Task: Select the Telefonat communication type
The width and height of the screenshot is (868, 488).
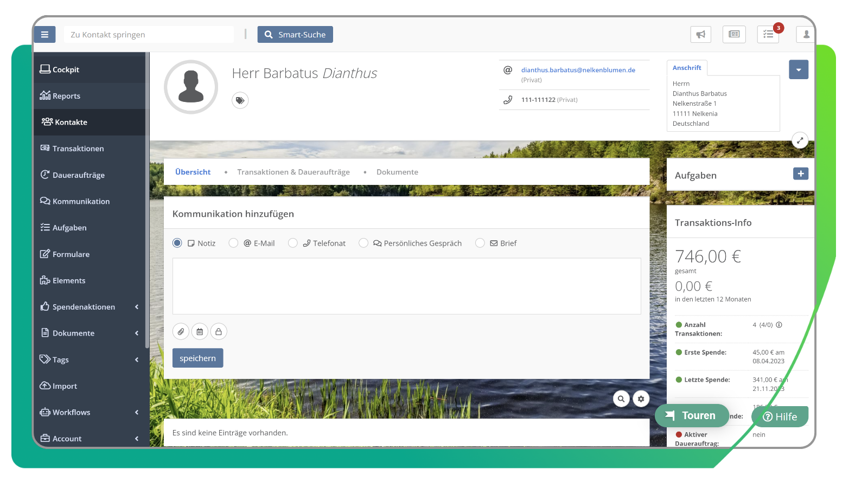Action: 293,243
